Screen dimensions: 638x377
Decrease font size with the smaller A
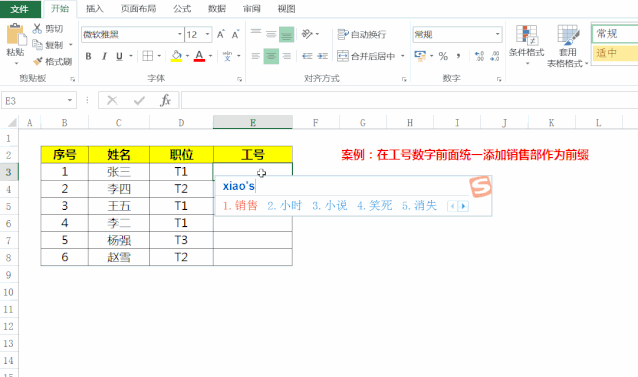pos(235,35)
